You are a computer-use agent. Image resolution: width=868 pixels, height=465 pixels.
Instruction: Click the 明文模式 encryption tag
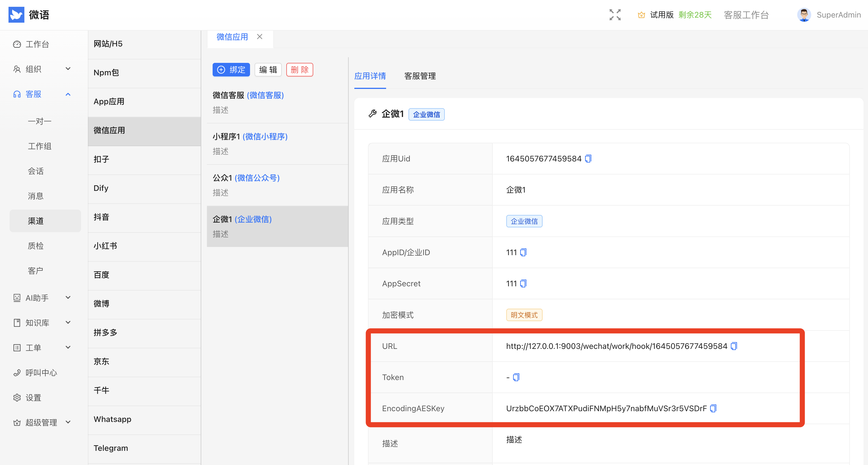pos(524,315)
